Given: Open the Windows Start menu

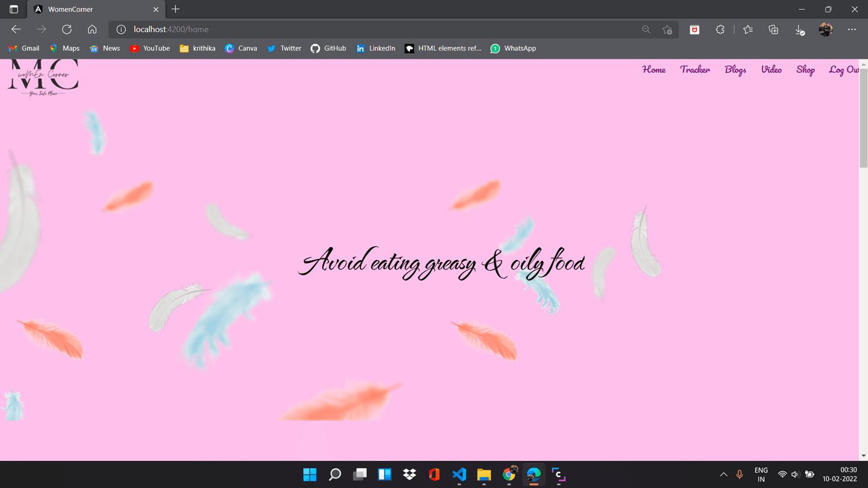Looking at the screenshot, I should click(x=310, y=475).
